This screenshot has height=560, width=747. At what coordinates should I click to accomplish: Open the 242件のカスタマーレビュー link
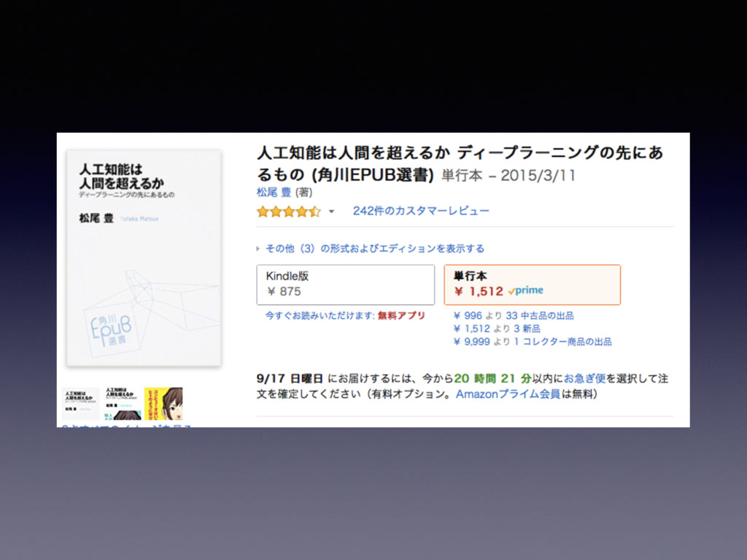point(421,211)
